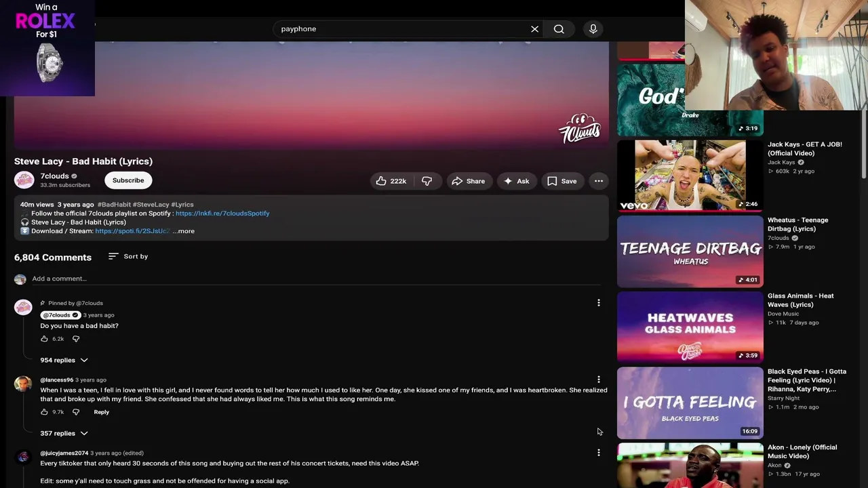Viewport: 868px width, 488px height.
Task: Open the #SteveLacy hashtag
Action: pos(151,205)
